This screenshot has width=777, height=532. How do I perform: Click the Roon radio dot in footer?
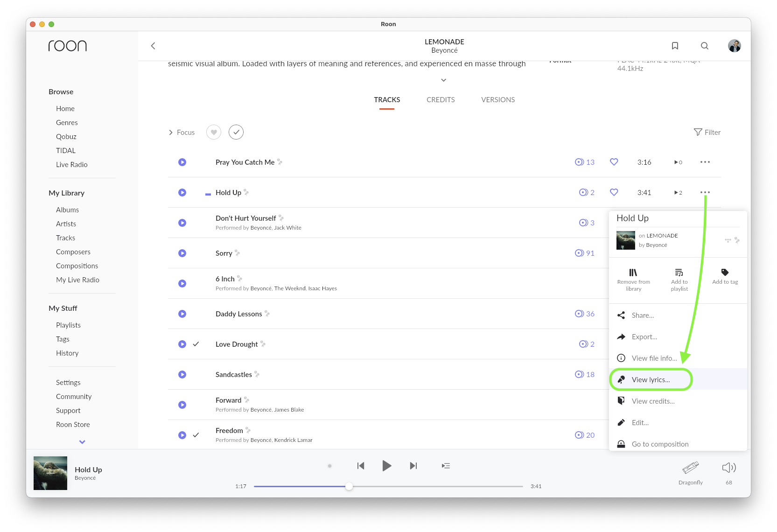(x=329, y=466)
